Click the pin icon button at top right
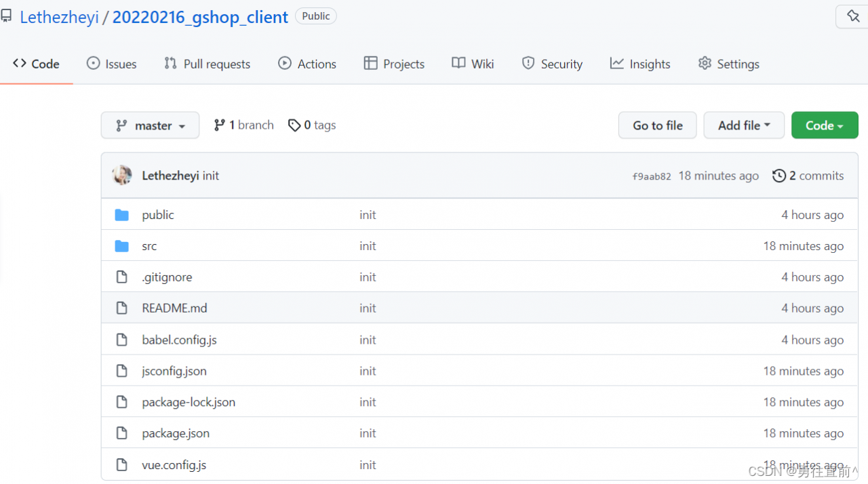This screenshot has width=868, height=484. click(x=852, y=16)
